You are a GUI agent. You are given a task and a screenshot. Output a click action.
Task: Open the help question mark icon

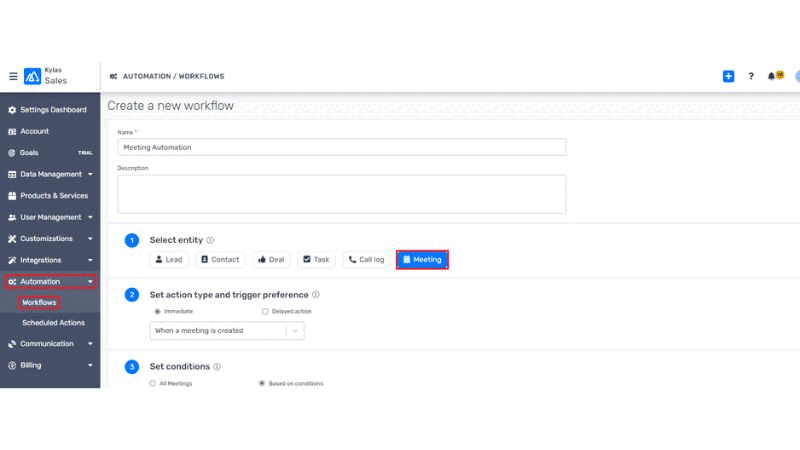click(x=751, y=76)
